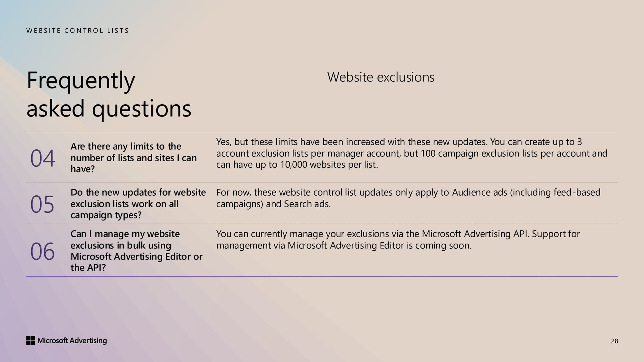Click the number 04 marker
This screenshot has width=644, height=362.
(x=43, y=158)
